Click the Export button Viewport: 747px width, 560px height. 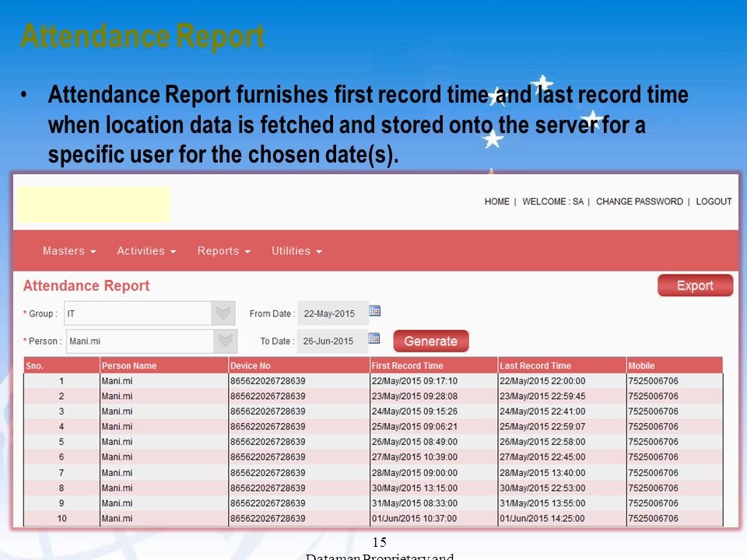(x=695, y=285)
